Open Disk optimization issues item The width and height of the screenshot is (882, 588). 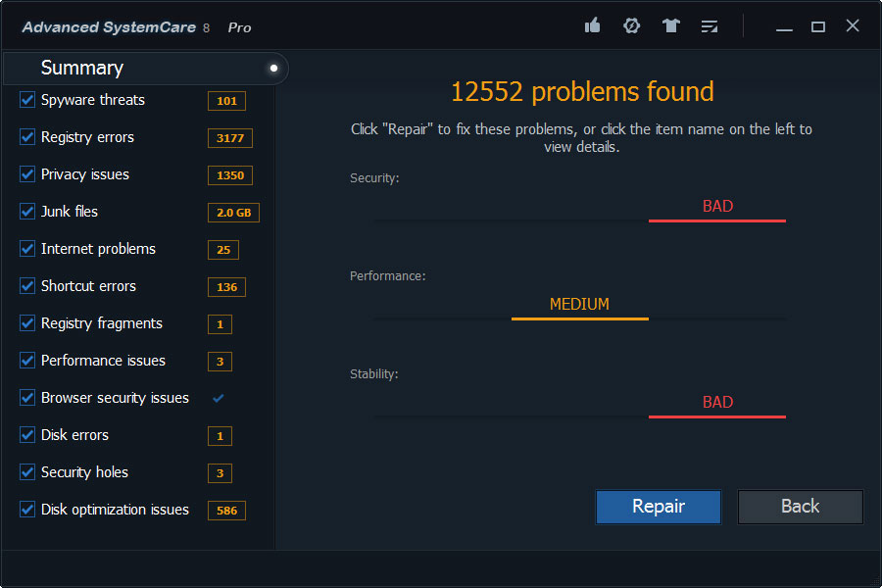115,510
